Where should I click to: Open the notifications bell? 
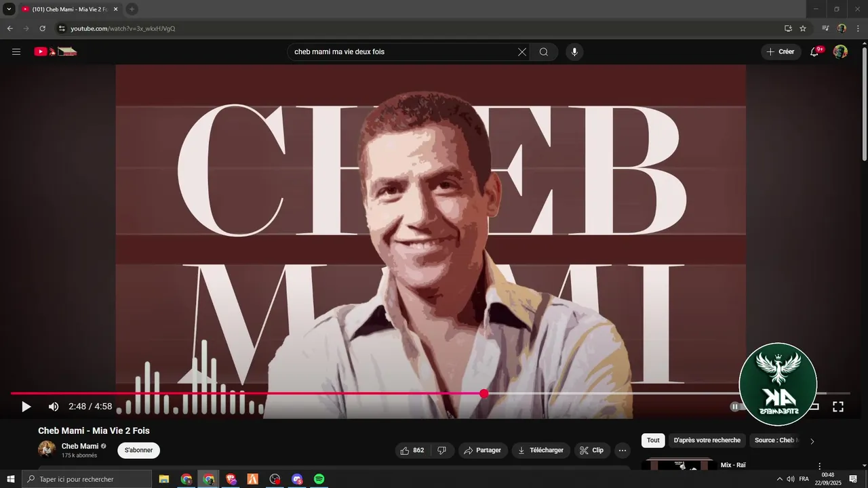tap(815, 52)
